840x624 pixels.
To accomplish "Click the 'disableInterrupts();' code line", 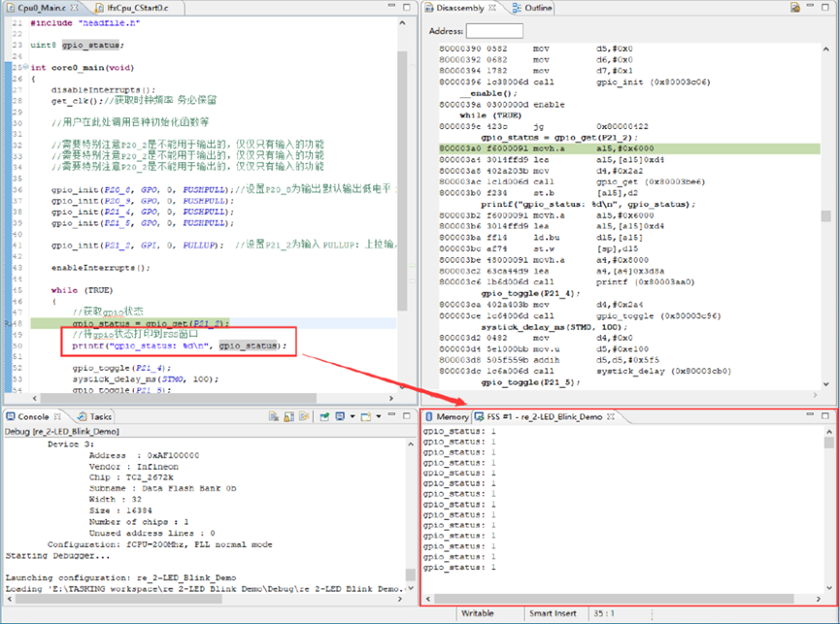I will 103,90.
